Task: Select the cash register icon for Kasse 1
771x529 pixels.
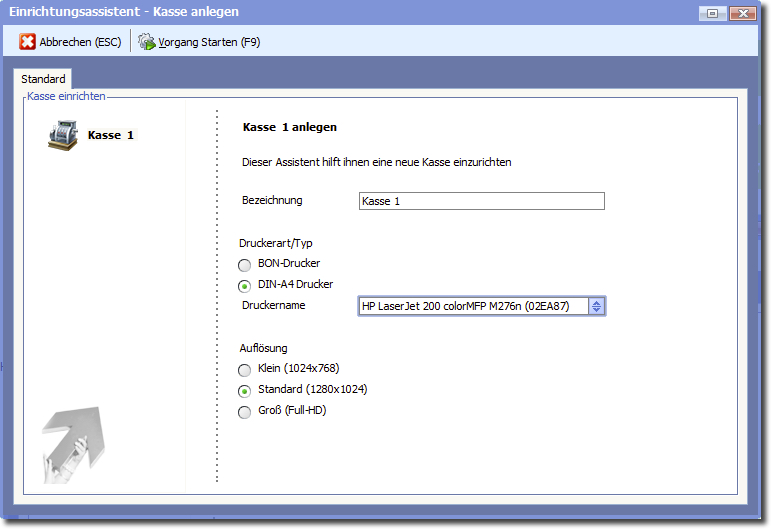Action: pyautogui.click(x=63, y=135)
